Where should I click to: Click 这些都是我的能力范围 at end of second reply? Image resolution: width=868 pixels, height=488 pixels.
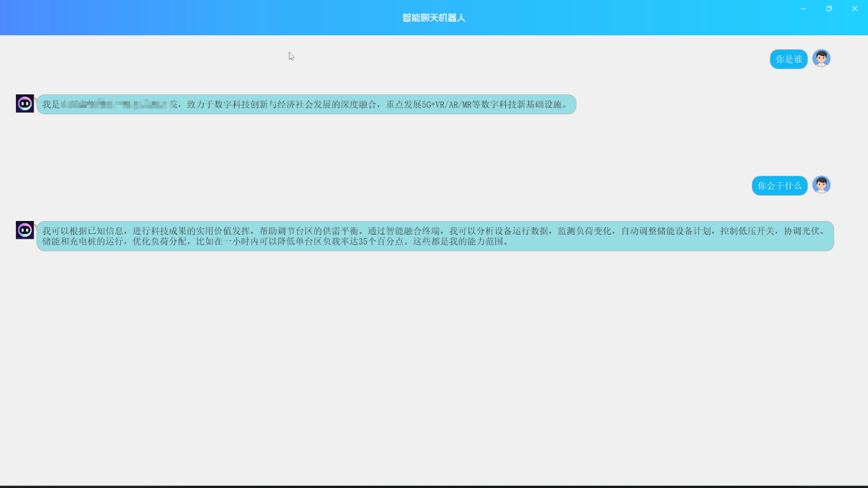click(458, 241)
